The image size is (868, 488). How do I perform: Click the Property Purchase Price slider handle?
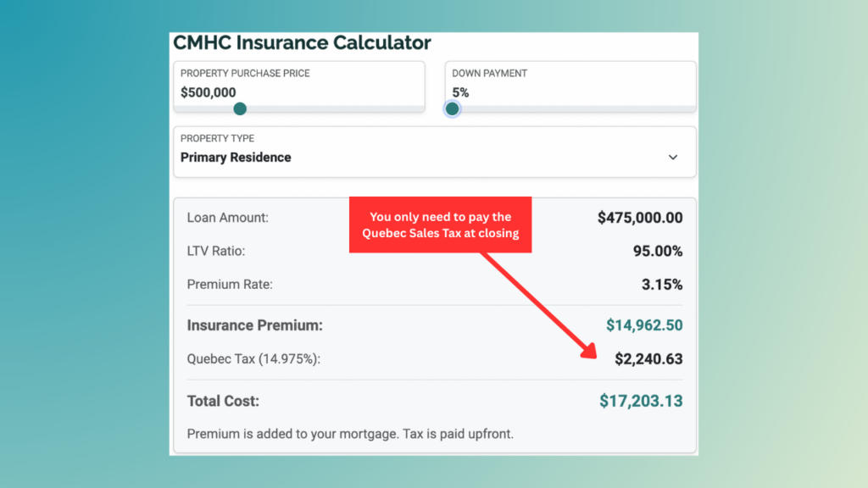click(240, 108)
